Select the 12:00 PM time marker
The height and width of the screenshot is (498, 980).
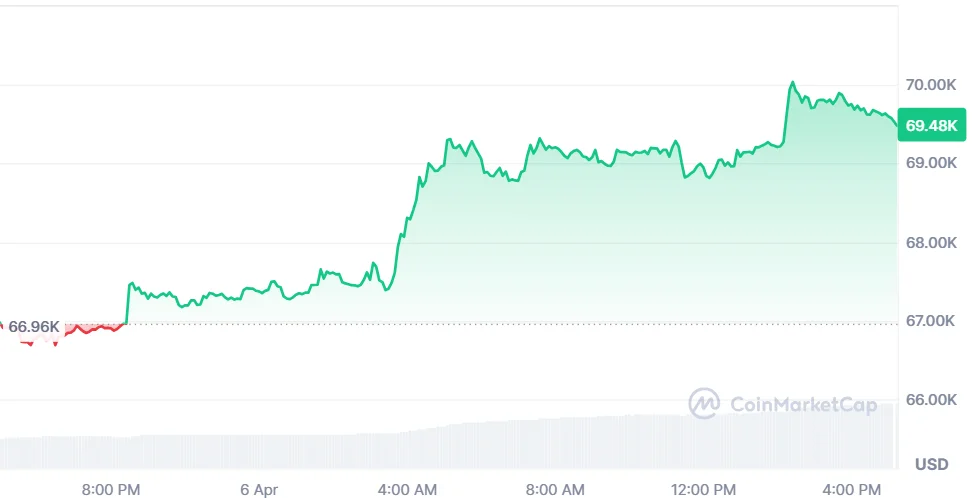point(702,489)
